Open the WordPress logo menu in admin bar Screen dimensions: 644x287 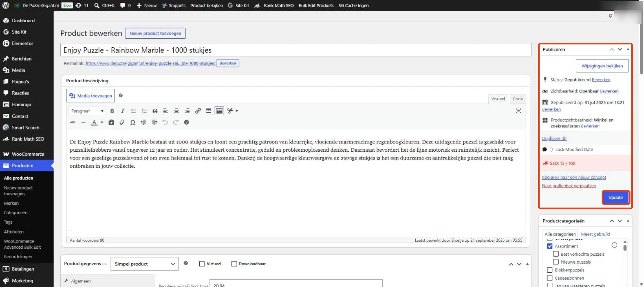click(6, 5)
